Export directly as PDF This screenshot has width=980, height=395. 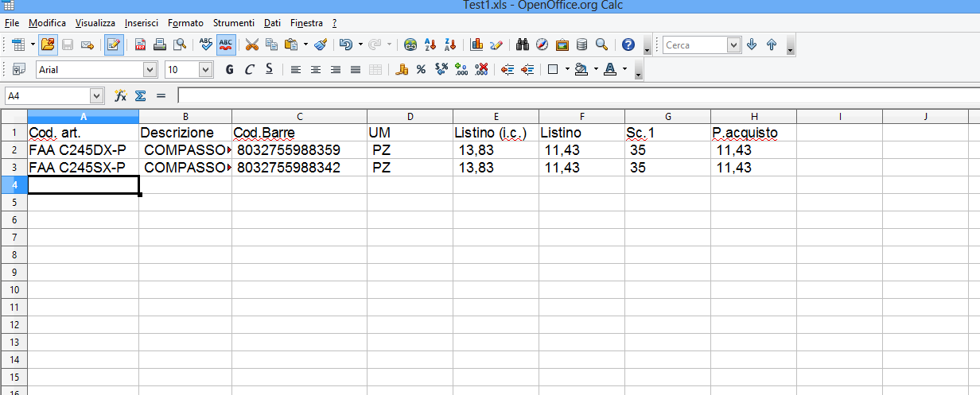140,45
